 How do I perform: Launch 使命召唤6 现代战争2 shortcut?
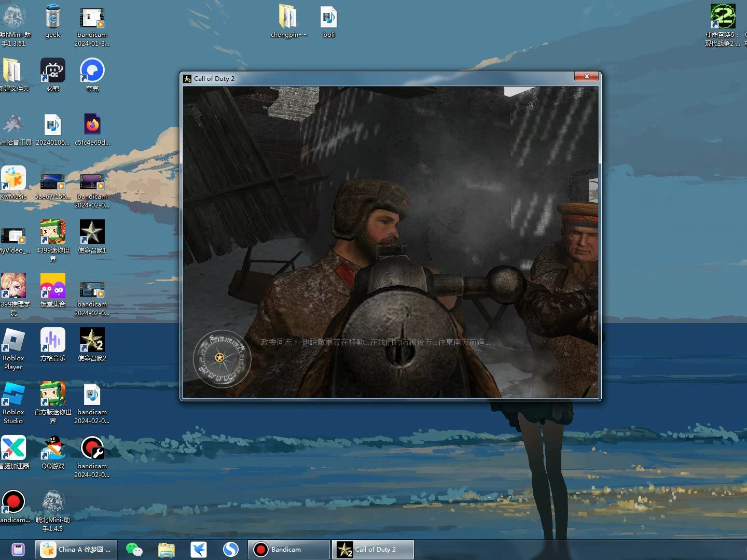pos(722,25)
